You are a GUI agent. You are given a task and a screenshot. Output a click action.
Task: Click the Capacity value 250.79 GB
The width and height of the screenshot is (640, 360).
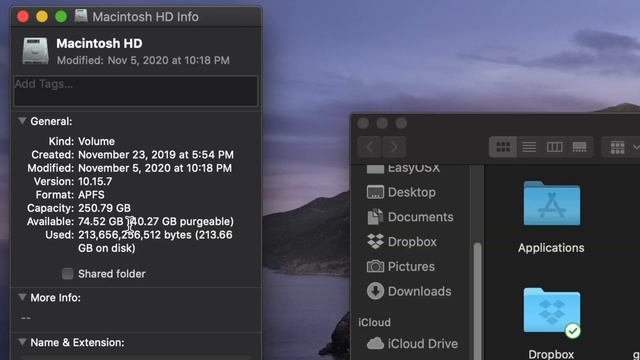104,208
